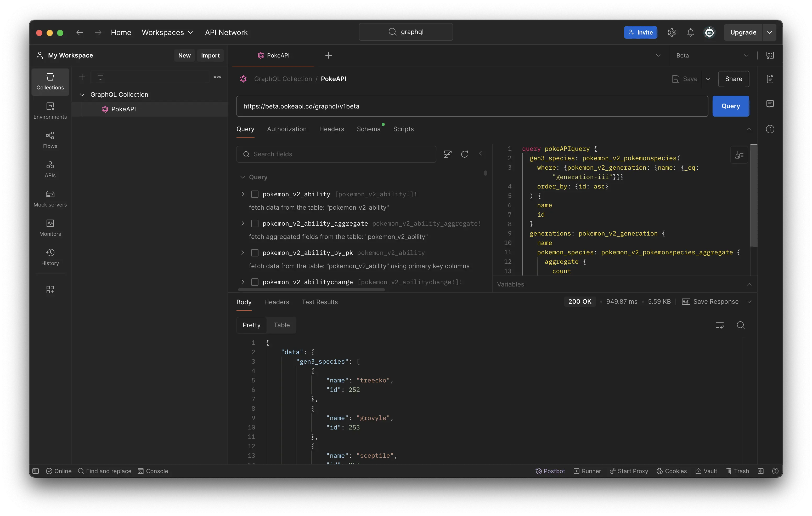Open collection options three-dots menu
Image resolution: width=812 pixels, height=516 pixels.
[x=217, y=77]
